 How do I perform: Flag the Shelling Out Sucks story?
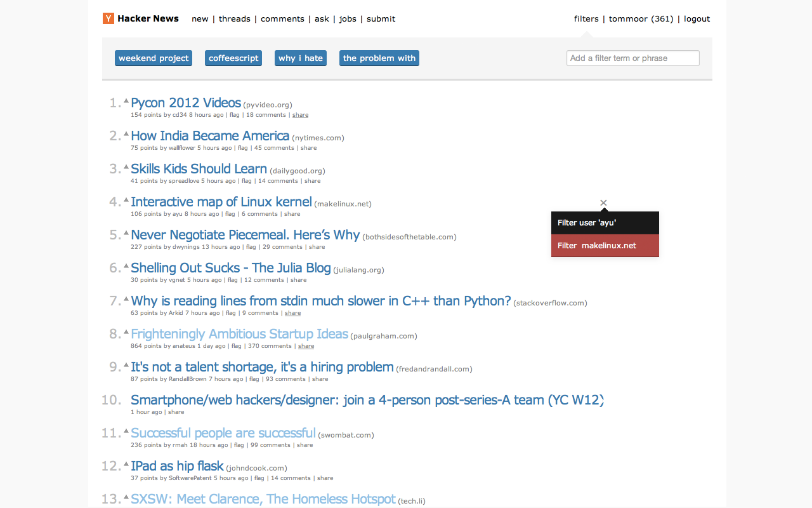click(232, 280)
